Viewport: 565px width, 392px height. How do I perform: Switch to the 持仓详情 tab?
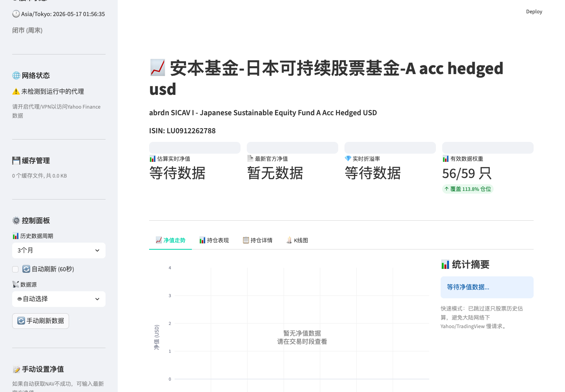257,240
